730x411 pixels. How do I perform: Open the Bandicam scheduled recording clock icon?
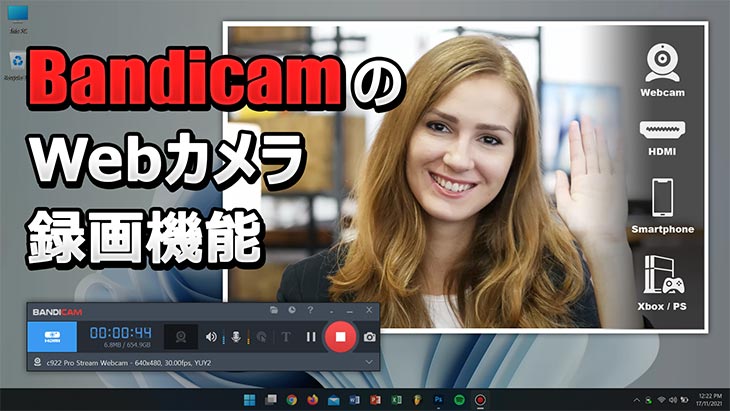tap(292, 310)
